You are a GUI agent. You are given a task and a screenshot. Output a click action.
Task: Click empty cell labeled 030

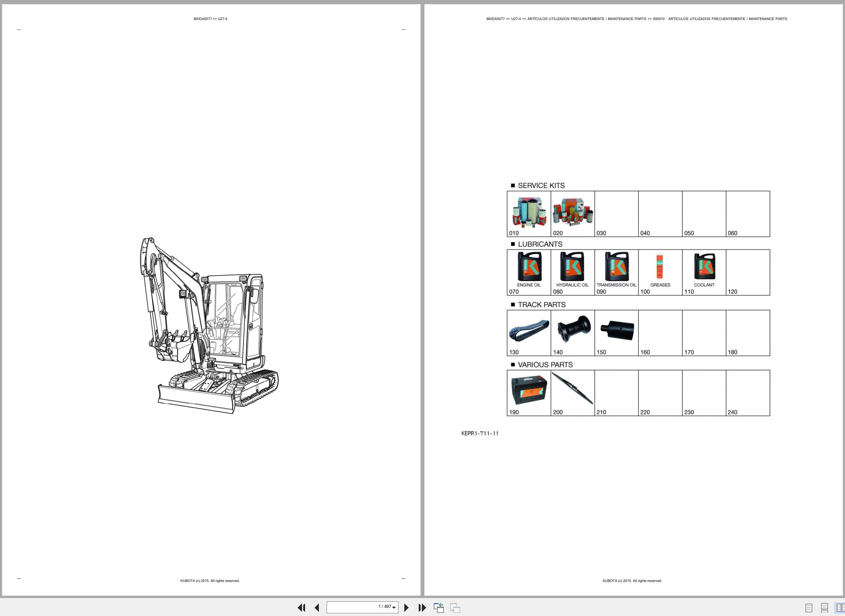[x=617, y=214]
